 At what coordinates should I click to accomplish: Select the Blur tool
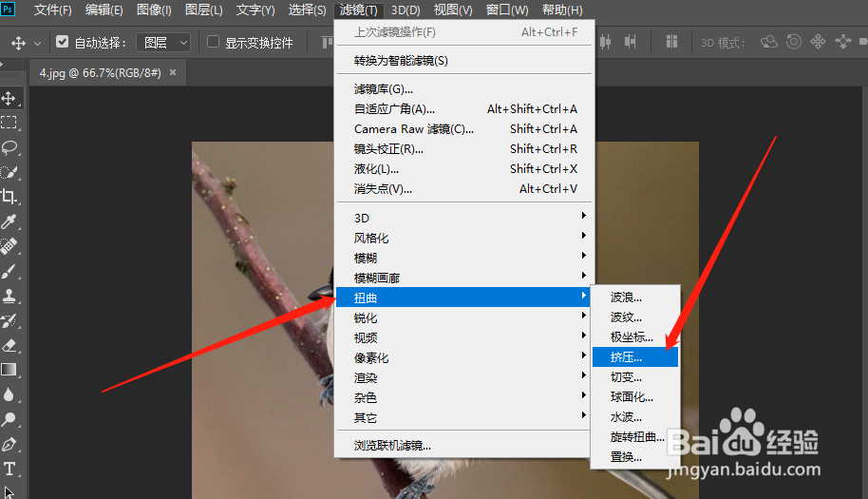coord(9,394)
